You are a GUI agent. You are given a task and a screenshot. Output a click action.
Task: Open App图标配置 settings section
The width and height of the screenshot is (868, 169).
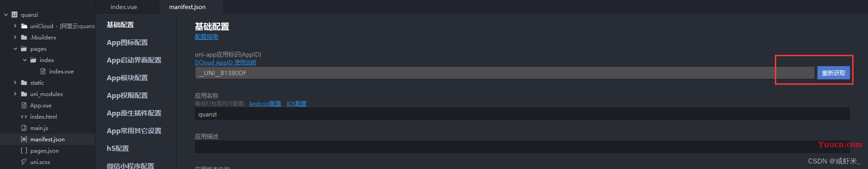pos(127,42)
